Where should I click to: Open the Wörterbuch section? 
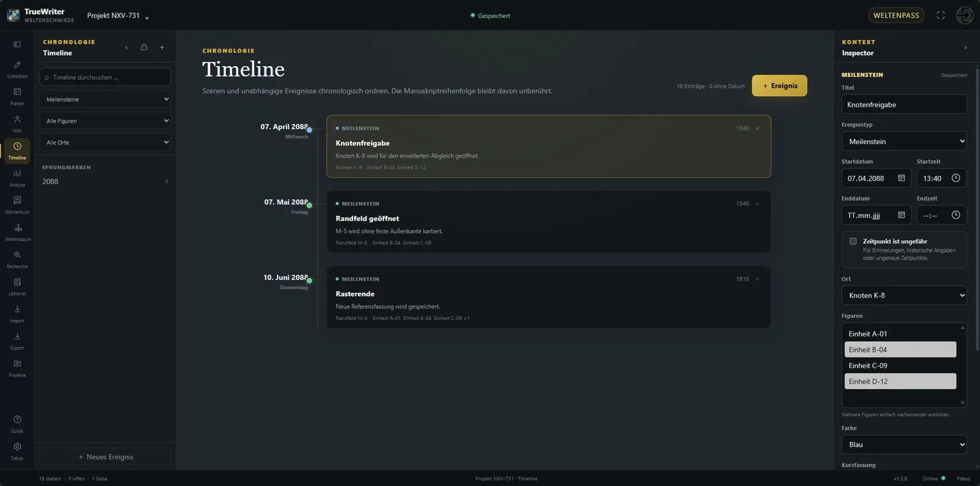point(17,205)
